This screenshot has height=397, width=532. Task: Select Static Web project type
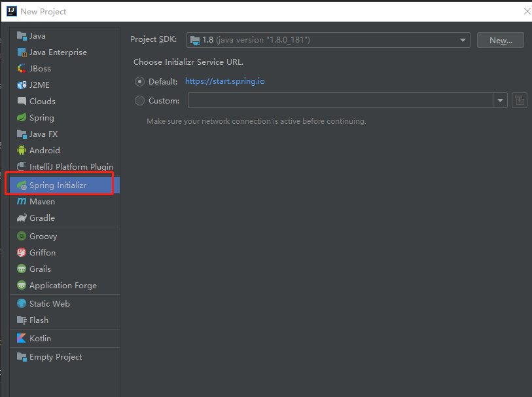pyautogui.click(x=65, y=303)
